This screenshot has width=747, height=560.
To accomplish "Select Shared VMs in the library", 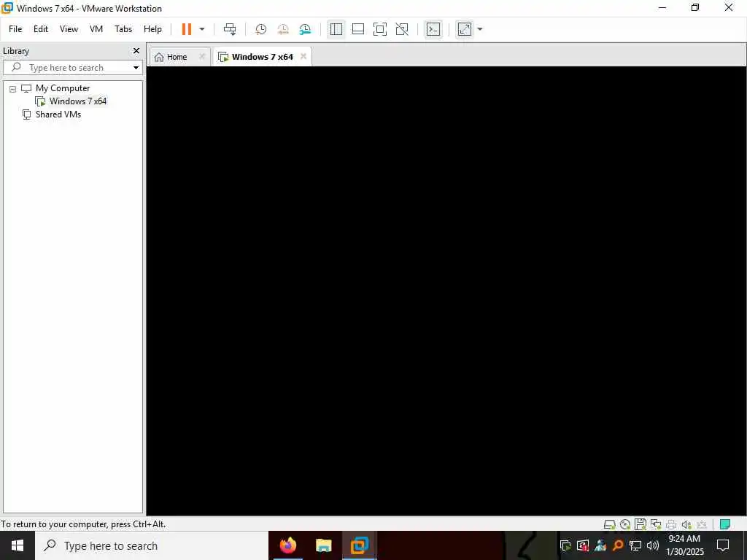I will [x=58, y=114].
